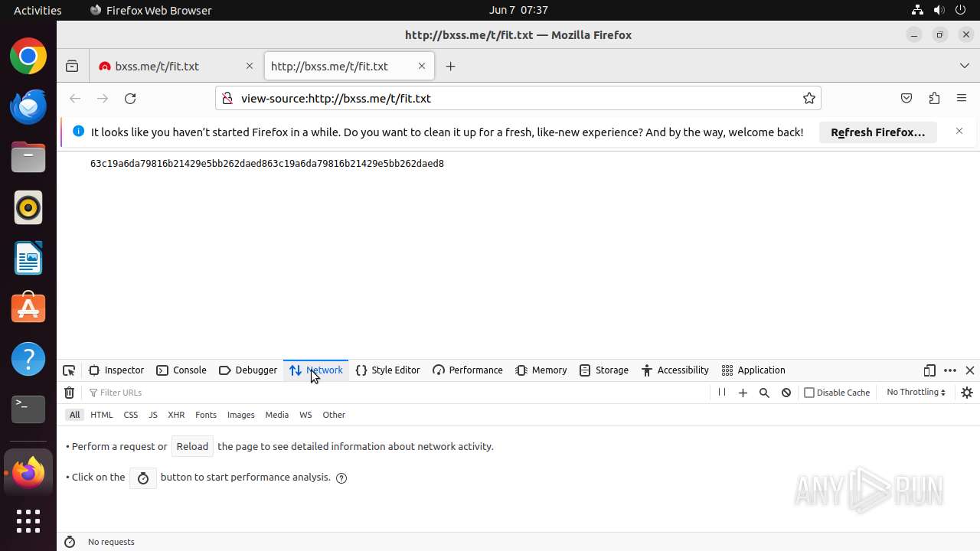Switch to Performance panel

468,370
